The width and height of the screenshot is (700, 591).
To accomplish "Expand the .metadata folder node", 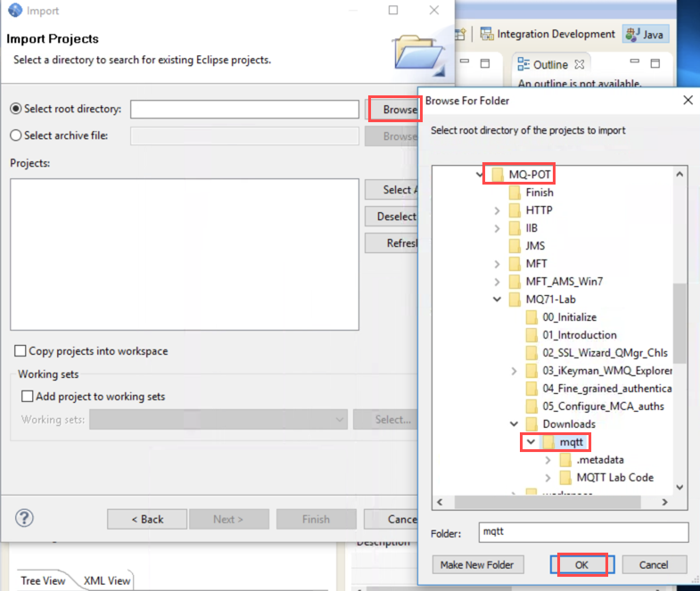I will [548, 460].
